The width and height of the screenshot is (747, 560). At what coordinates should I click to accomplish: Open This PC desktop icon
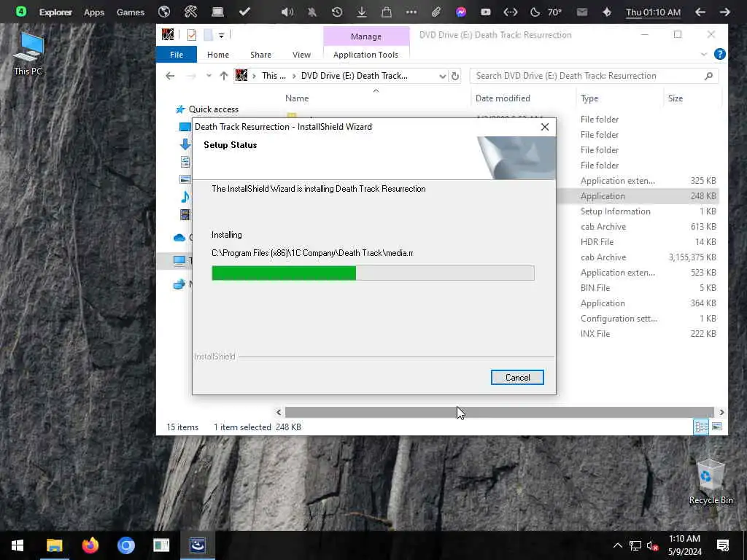coord(28,55)
